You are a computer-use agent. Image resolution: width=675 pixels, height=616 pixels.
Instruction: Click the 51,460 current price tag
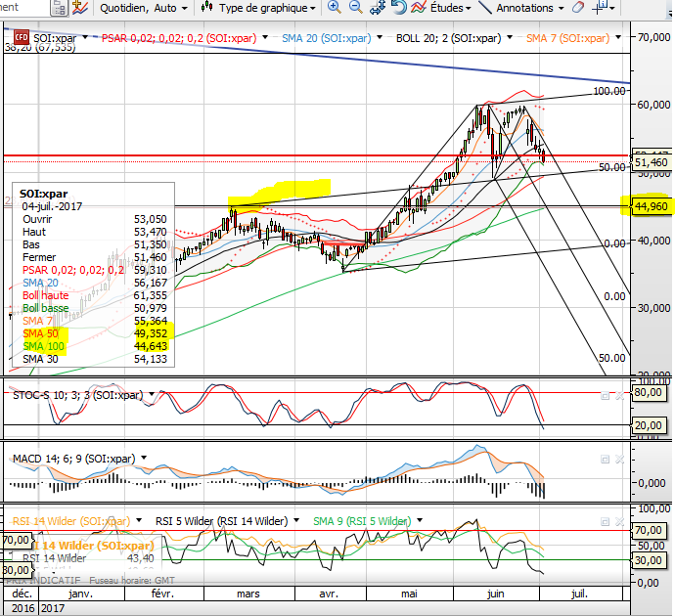(x=651, y=162)
